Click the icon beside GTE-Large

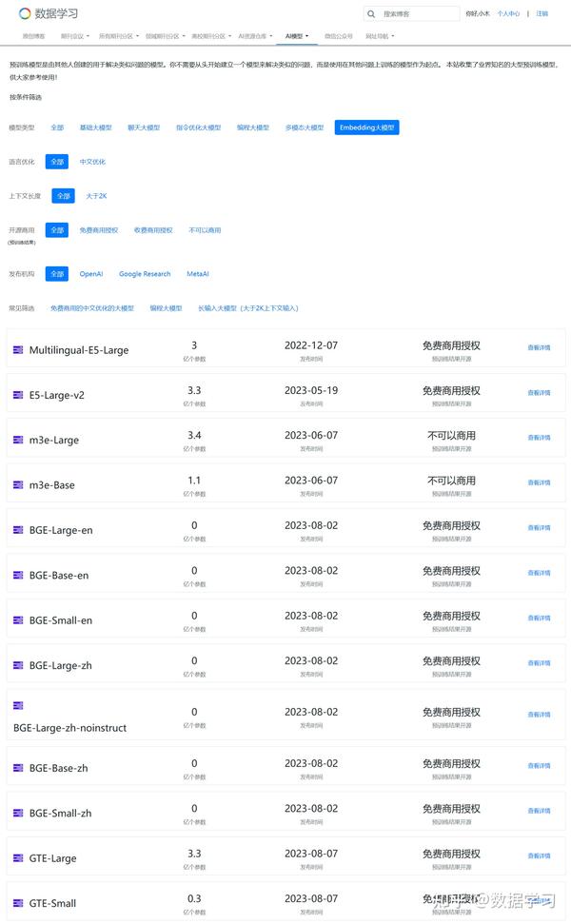18,858
